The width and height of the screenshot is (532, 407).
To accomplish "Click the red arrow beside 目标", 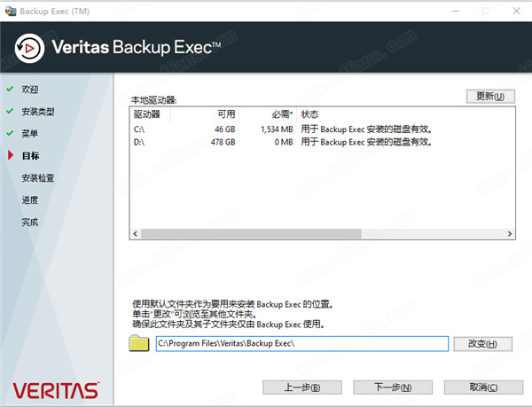I will coord(11,155).
